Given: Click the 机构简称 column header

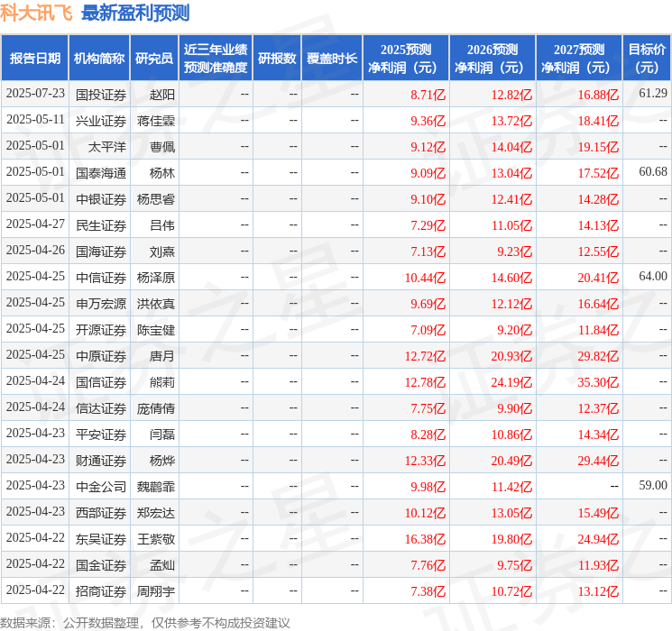Looking at the screenshot, I should point(99,59).
